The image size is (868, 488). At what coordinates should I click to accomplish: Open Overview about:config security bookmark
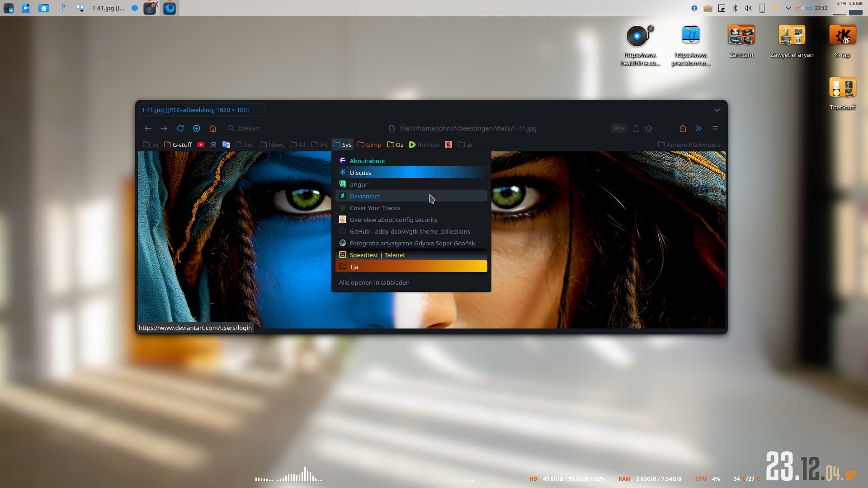point(411,220)
